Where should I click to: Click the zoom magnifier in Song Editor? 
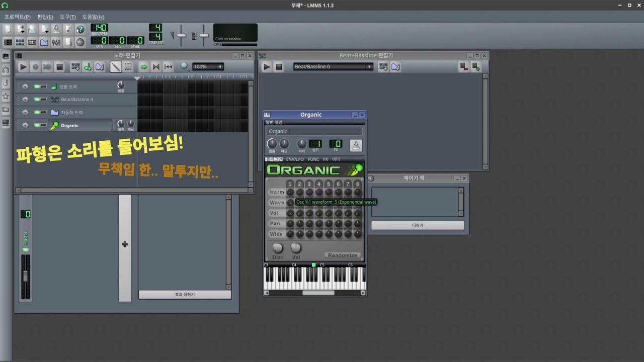click(185, 66)
